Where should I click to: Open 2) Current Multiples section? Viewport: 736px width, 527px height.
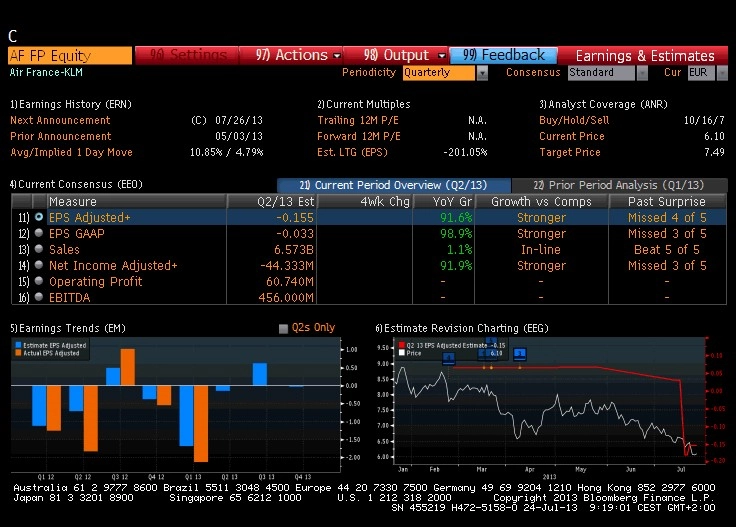pos(364,104)
